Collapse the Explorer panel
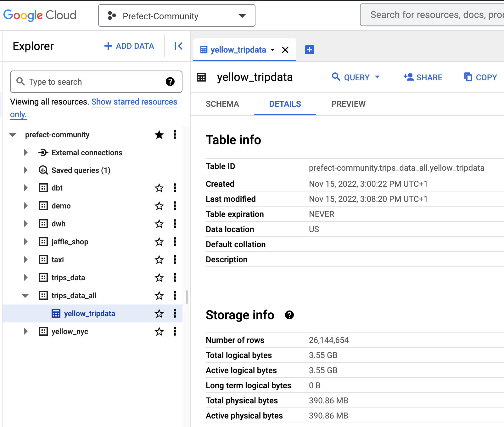504x427 pixels. (178, 46)
